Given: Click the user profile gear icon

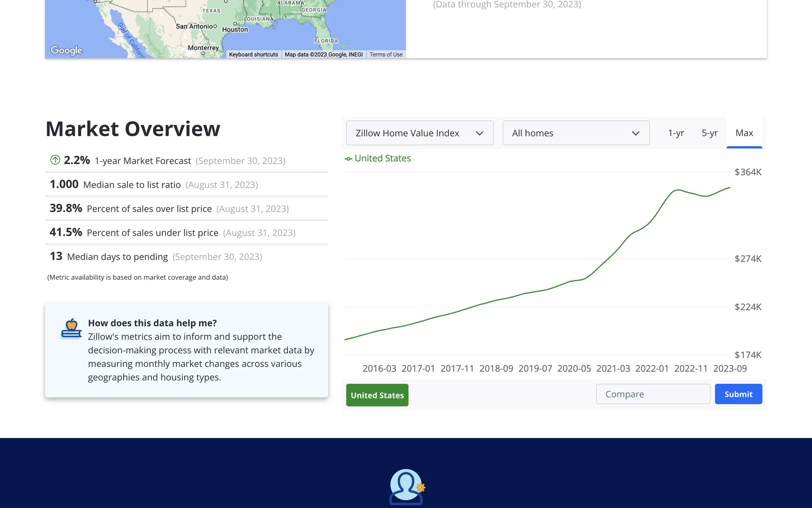Looking at the screenshot, I should pos(406,487).
